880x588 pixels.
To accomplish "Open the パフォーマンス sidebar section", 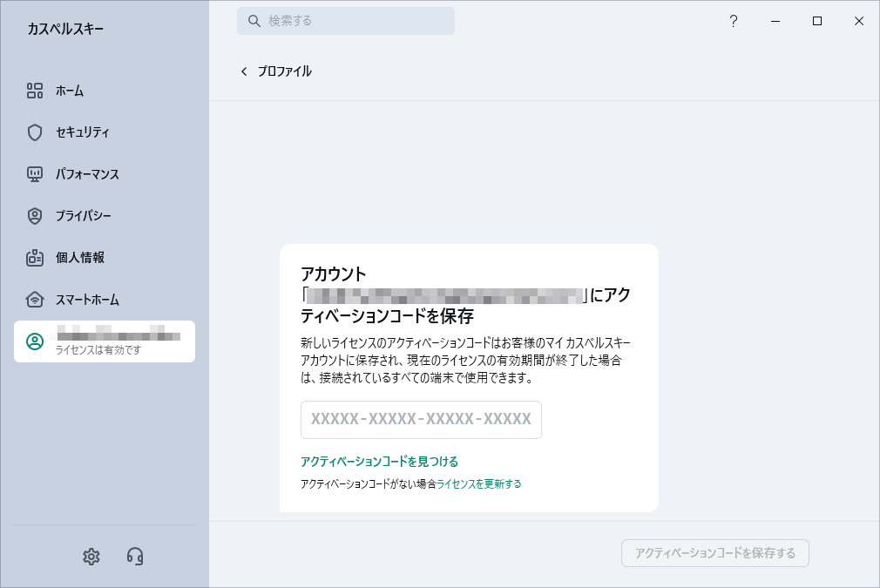I will point(73,174).
